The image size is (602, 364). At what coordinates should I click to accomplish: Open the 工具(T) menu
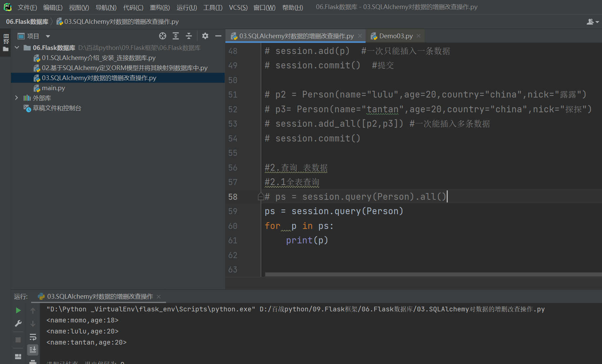213,7
